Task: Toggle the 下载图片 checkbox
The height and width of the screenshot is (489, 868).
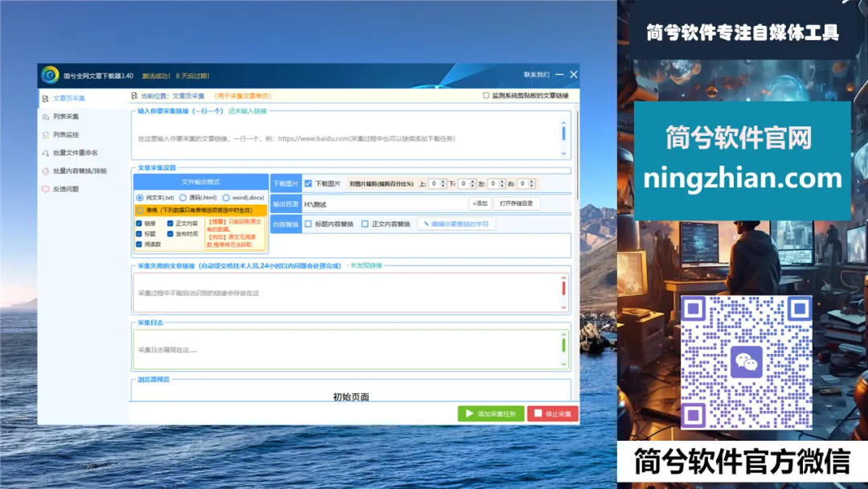Action: tap(309, 183)
